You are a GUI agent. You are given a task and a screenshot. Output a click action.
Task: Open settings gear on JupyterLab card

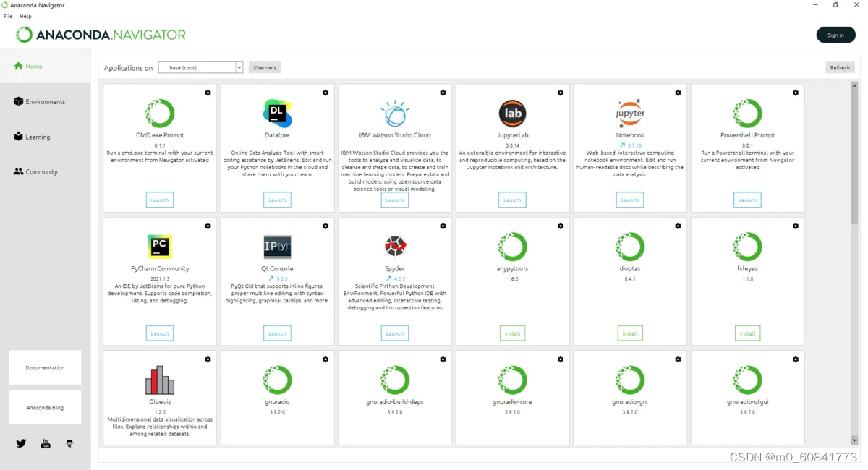click(x=561, y=93)
